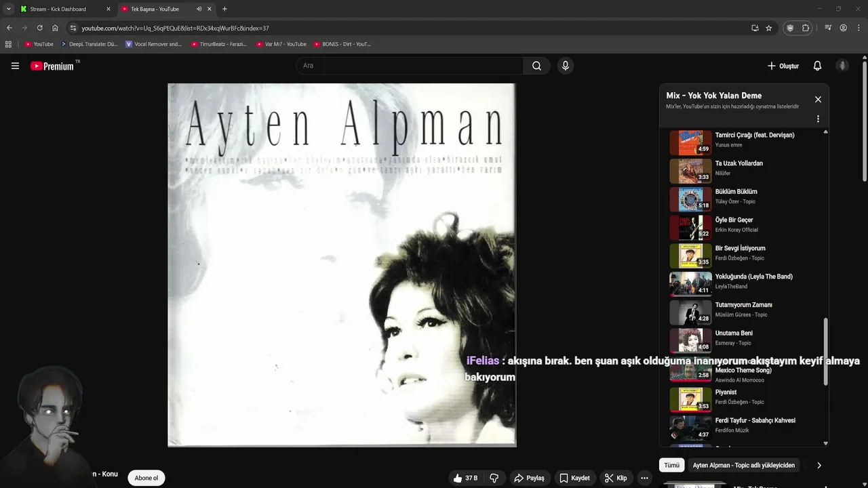Viewport: 868px width, 488px height.
Task: Open media controls toolbar icon
Action: click(828, 28)
